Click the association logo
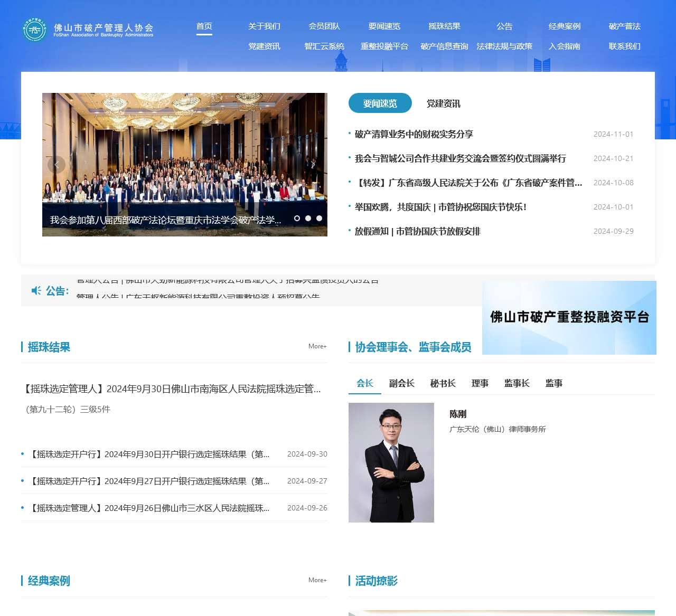The width and height of the screenshot is (676, 616). (x=34, y=30)
